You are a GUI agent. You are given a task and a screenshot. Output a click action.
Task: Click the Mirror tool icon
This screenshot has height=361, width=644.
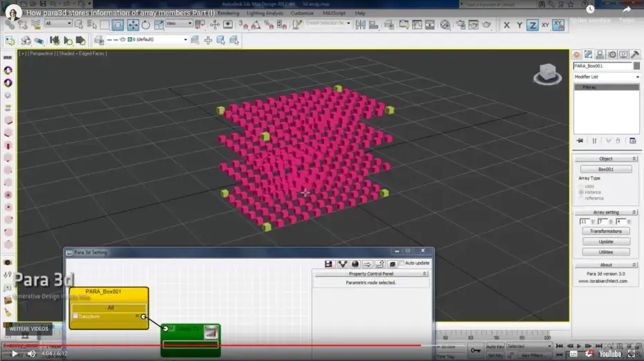coord(361,25)
